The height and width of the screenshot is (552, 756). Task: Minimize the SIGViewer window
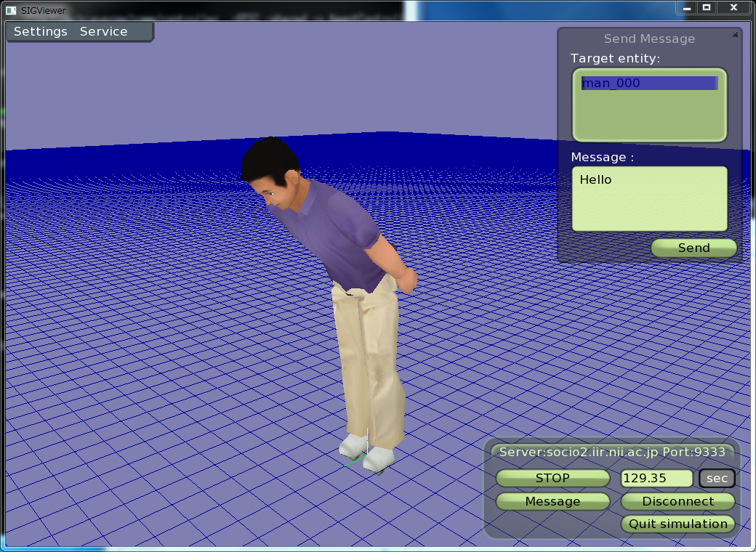tap(687, 7)
